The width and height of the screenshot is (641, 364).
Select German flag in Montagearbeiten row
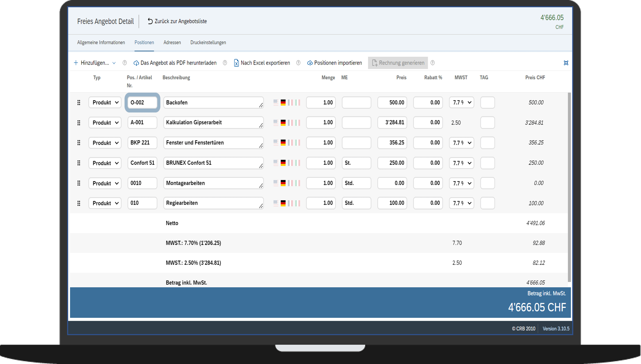pyautogui.click(x=283, y=183)
